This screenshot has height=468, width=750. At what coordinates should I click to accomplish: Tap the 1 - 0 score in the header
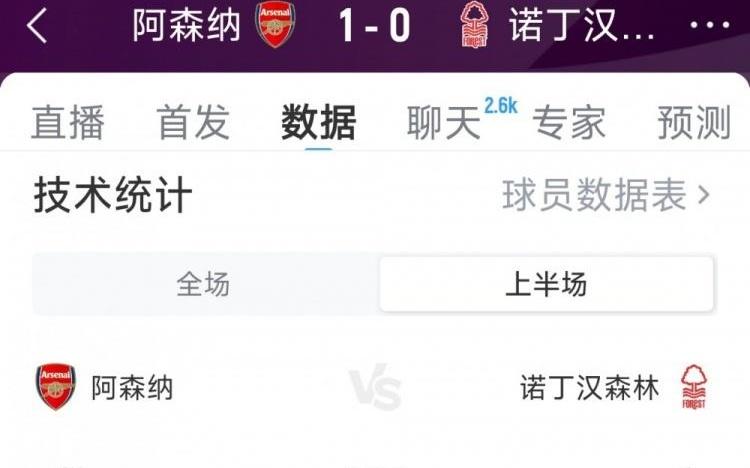[x=374, y=27]
